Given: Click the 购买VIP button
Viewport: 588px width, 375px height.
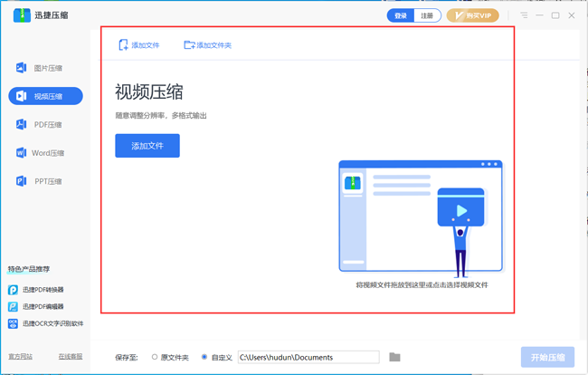Looking at the screenshot, I should tap(472, 15).
